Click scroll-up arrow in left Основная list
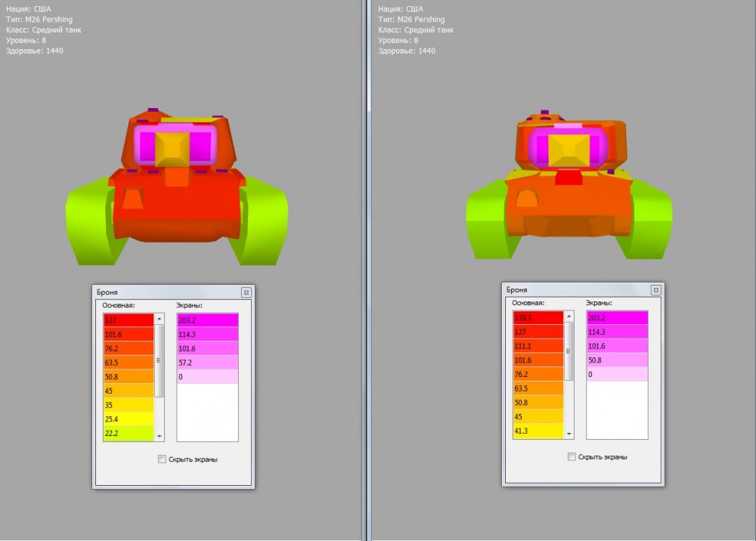This screenshot has height=541, width=756. click(159, 319)
